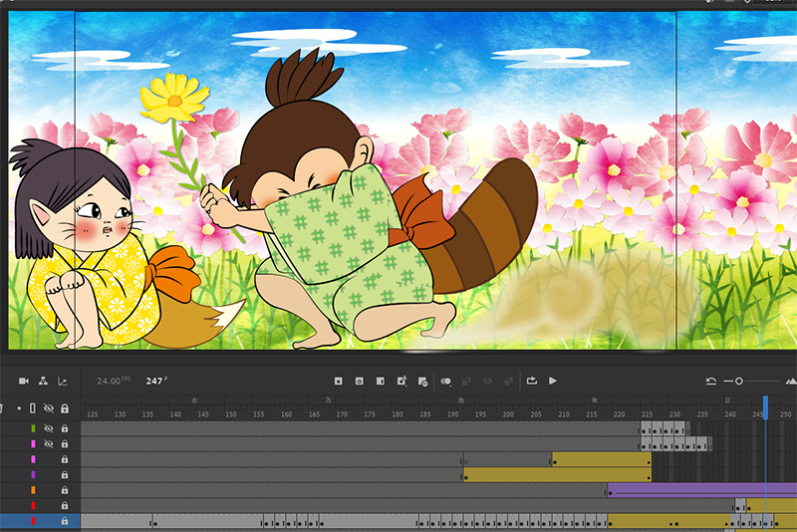Click the current frame number 247 field

[154, 381]
